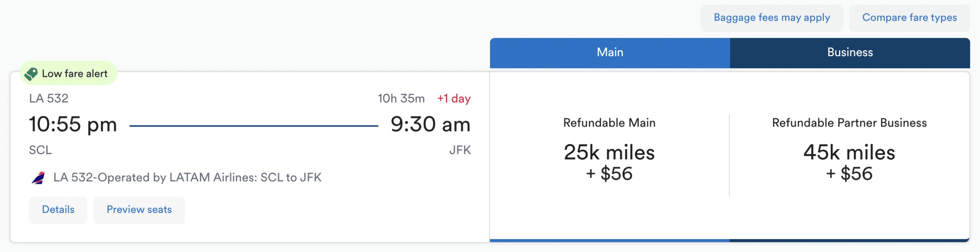The width and height of the screenshot is (980, 252).
Task: Click the +1 day arrival indicator
Action: click(x=454, y=99)
